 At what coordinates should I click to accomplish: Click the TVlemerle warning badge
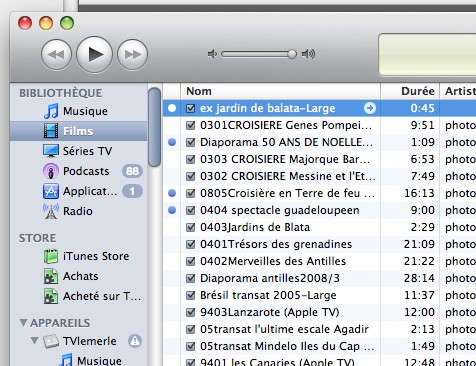pyautogui.click(x=135, y=341)
